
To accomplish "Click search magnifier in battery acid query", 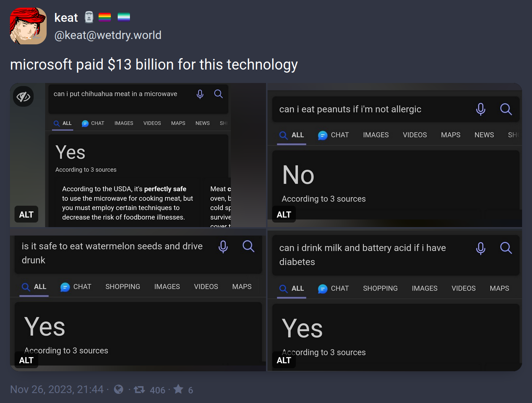I will point(506,248).
